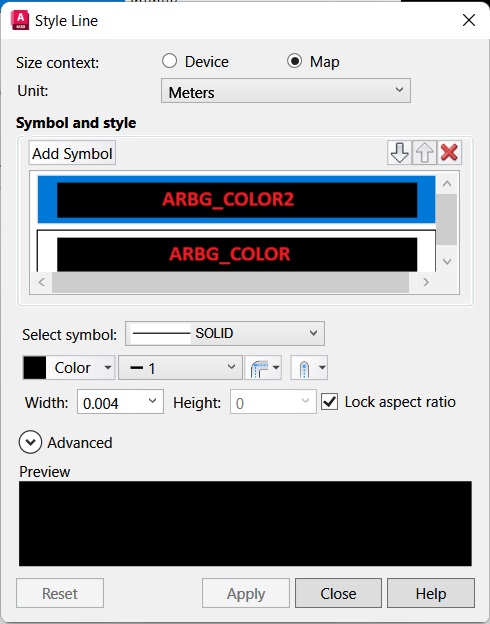The height and width of the screenshot is (624, 490).
Task: Click the Help button
Action: pyautogui.click(x=431, y=593)
